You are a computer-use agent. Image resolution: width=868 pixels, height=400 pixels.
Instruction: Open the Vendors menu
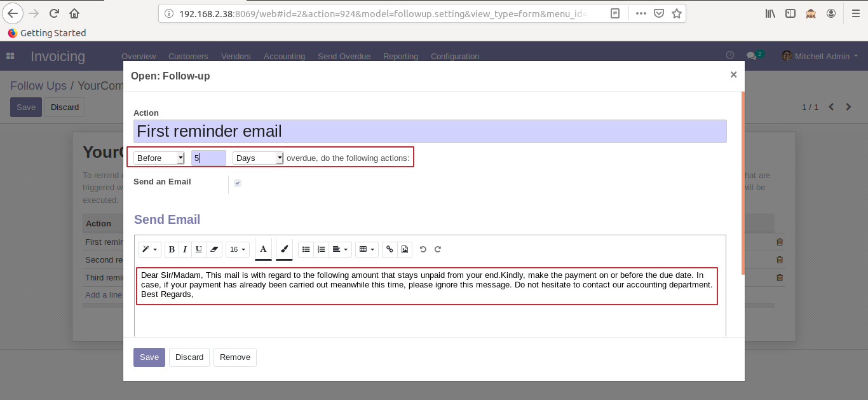pyautogui.click(x=236, y=57)
